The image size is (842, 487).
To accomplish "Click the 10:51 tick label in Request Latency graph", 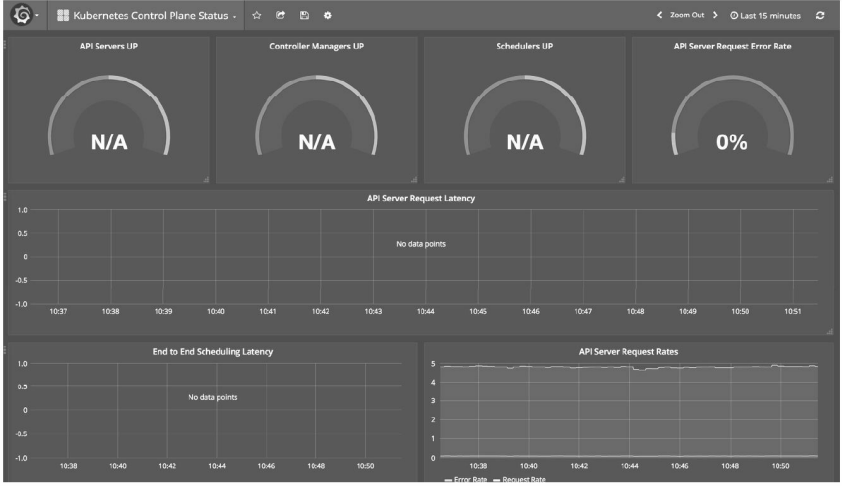I will coord(793,311).
